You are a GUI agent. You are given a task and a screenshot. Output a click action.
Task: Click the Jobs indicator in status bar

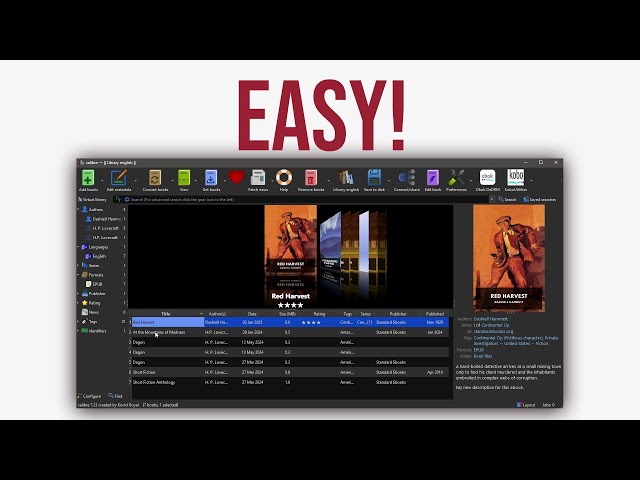click(549, 405)
